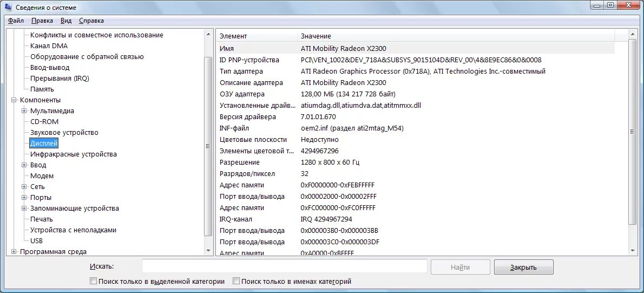
Task: Open the Справка menu
Action: coord(91,21)
